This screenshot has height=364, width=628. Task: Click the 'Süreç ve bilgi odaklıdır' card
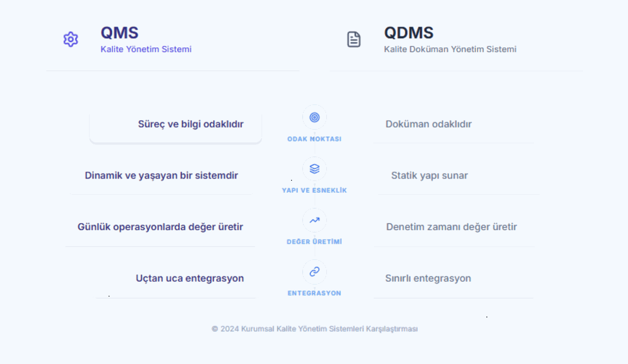coord(191,124)
